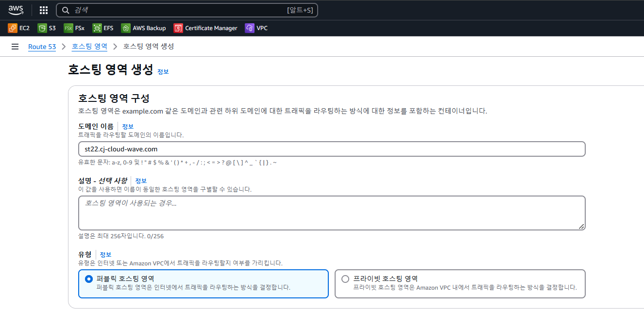The height and width of the screenshot is (311, 644).
Task: Open the AWS Backup shortcut
Action: 144,28
